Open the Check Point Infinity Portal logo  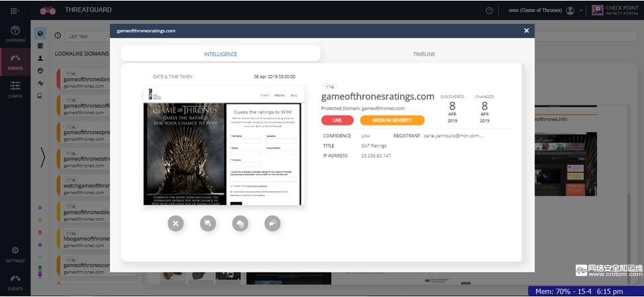616,10
